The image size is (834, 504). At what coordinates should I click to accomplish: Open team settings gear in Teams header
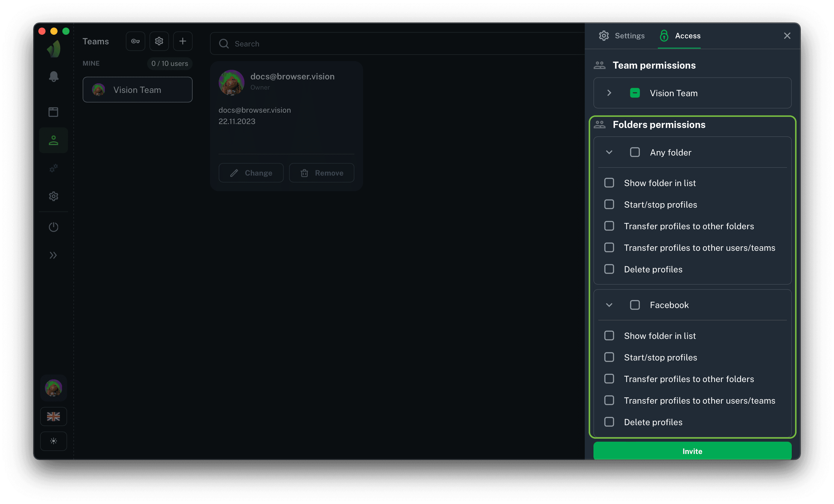(x=159, y=41)
